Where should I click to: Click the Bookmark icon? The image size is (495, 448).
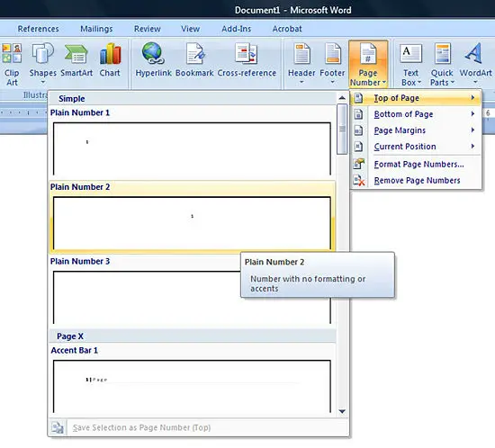coord(194,54)
